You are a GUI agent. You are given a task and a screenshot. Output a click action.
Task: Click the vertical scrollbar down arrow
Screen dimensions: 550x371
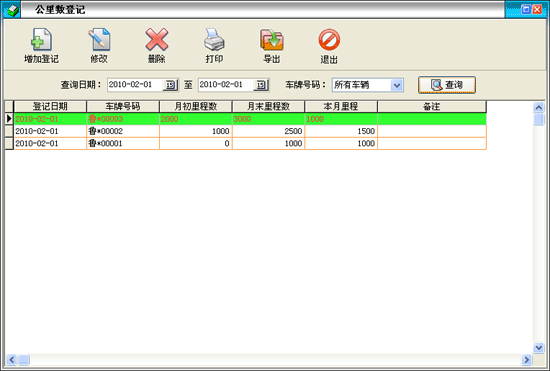pyautogui.click(x=538, y=348)
